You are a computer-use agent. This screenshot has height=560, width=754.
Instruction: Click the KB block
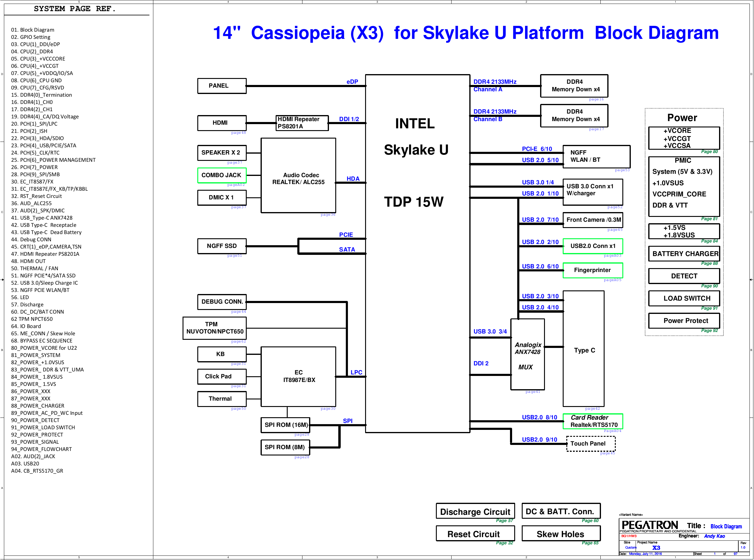tap(222, 354)
